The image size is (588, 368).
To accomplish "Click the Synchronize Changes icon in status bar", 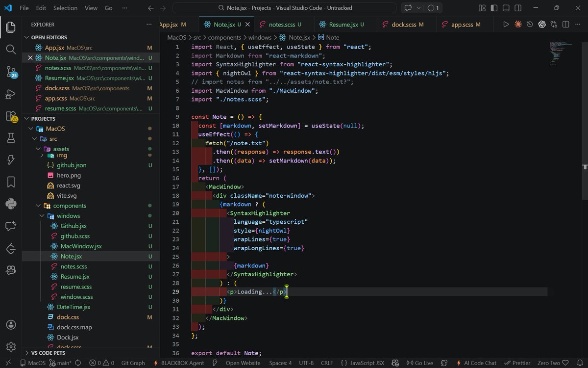I will (x=78, y=363).
